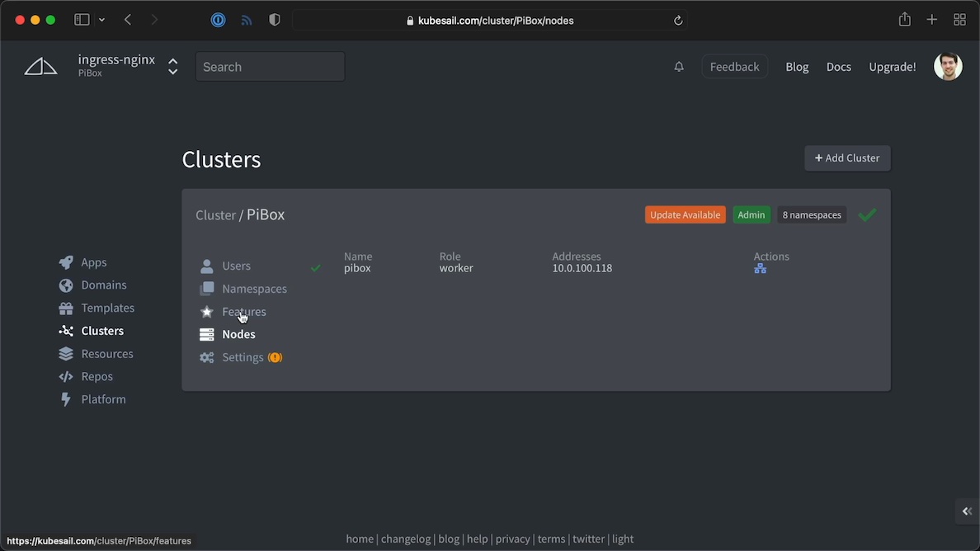This screenshot has height=551, width=980.
Task: Go to Templates in the sidebar
Action: [107, 308]
